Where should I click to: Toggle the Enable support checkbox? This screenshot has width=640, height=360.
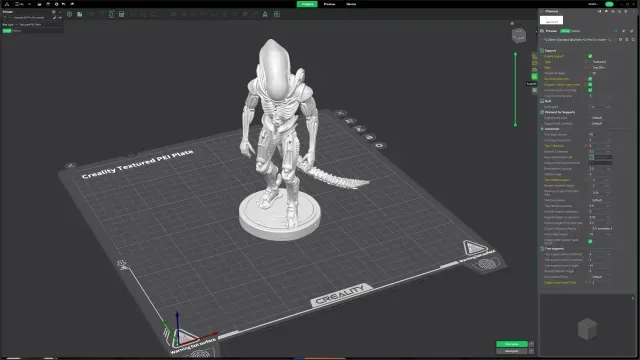tap(590, 56)
